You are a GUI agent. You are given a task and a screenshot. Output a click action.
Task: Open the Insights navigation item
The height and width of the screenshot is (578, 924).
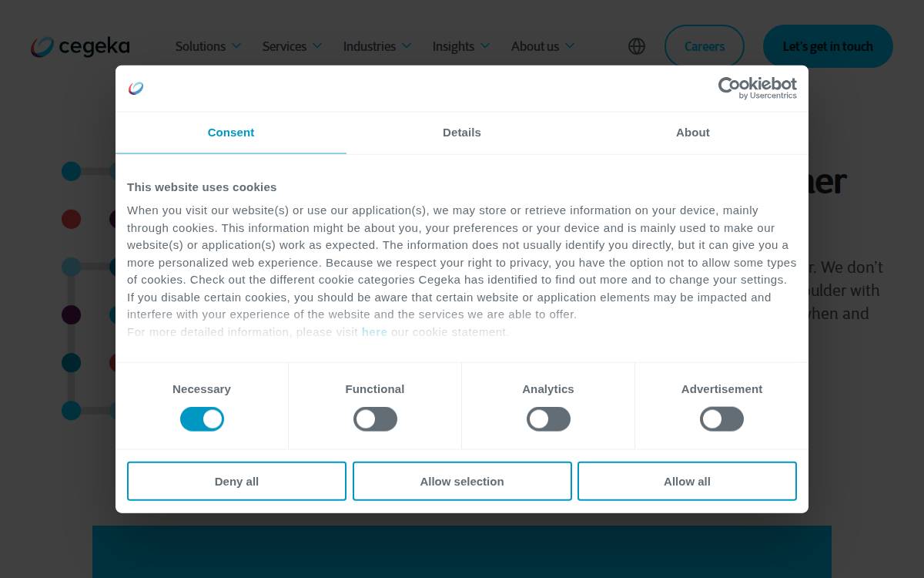point(453,46)
